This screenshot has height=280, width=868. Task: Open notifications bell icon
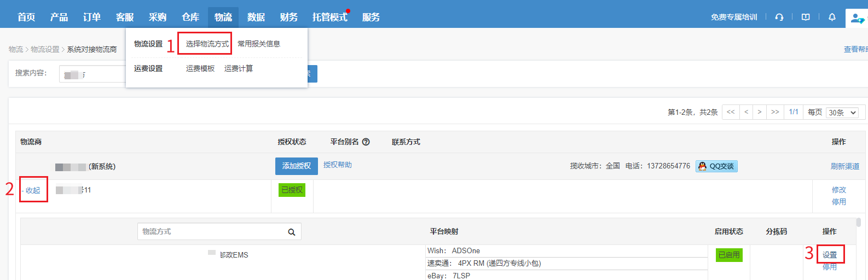[832, 17]
